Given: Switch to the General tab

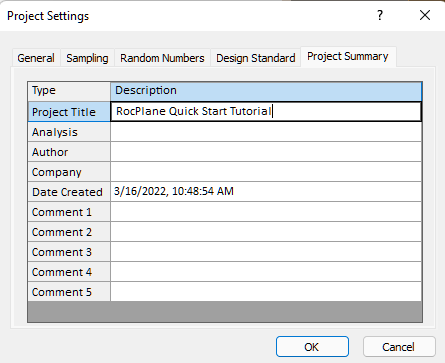Looking at the screenshot, I should click(x=36, y=58).
